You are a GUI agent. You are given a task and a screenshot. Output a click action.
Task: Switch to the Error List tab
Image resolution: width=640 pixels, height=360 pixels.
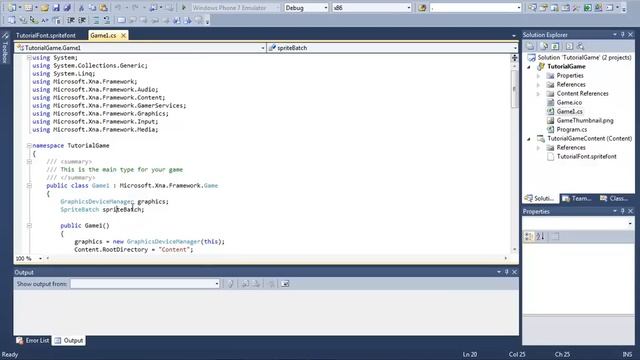coord(33,340)
